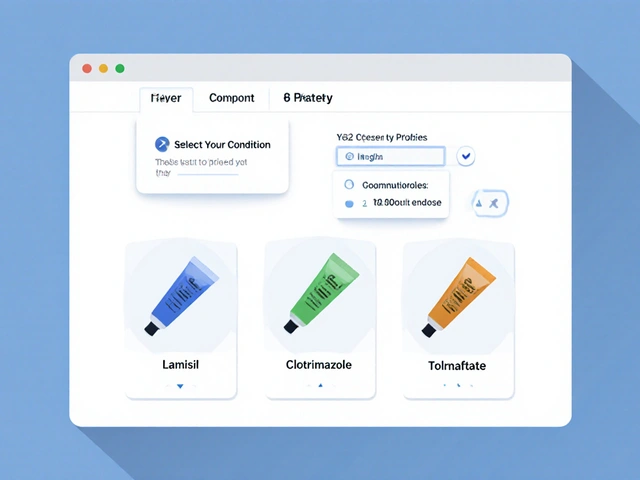Viewport: 640px width, 480px height.
Task: Click the green window control dot
Action: [120, 68]
